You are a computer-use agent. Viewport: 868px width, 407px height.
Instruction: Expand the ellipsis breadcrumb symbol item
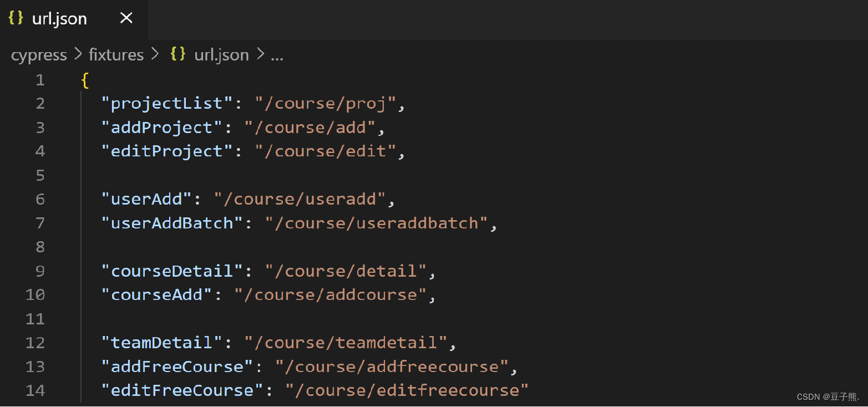click(277, 55)
